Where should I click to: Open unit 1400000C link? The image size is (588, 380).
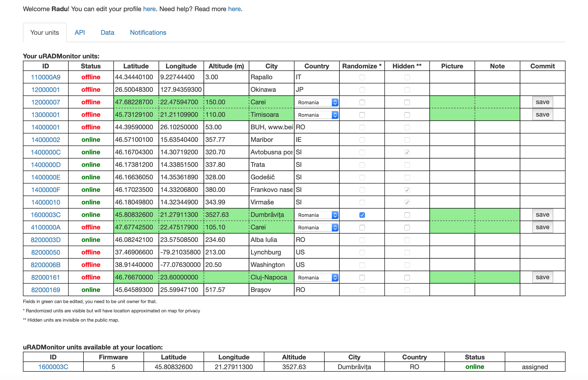(45, 152)
